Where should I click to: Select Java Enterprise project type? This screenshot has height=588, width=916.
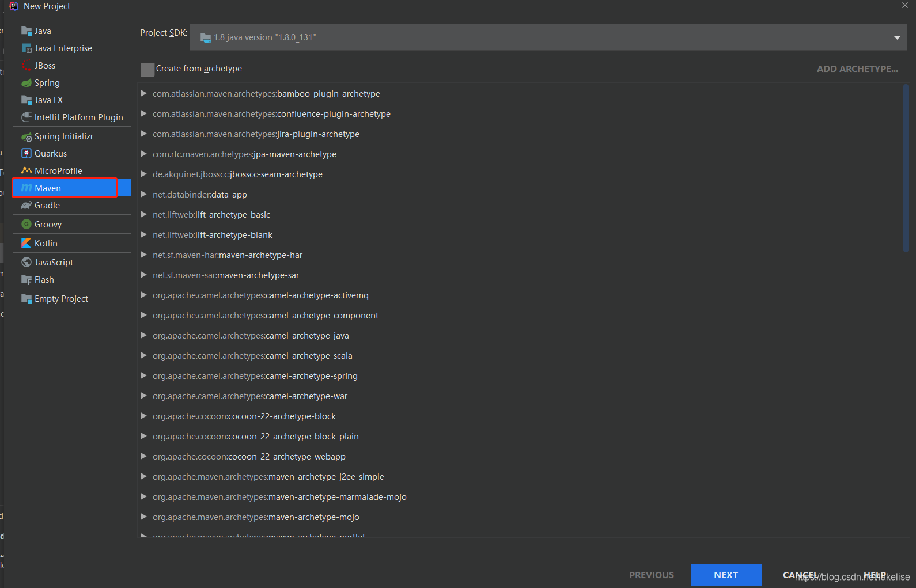(72, 48)
